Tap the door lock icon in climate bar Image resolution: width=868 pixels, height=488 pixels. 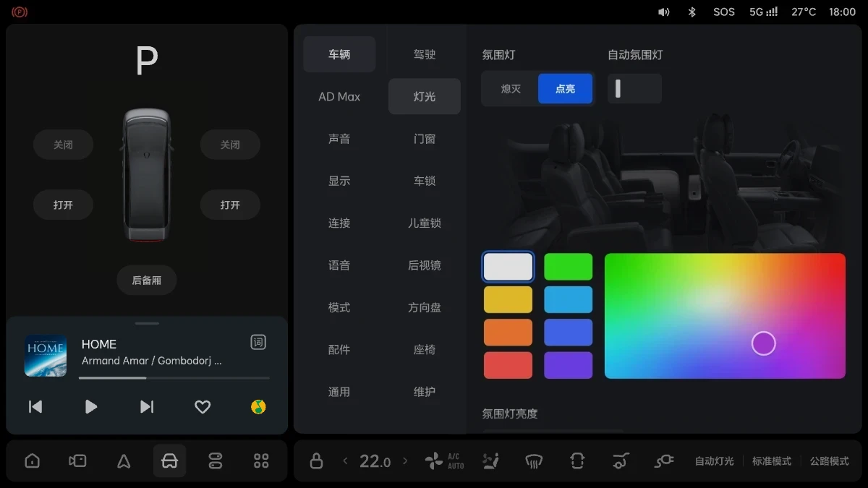pos(316,461)
